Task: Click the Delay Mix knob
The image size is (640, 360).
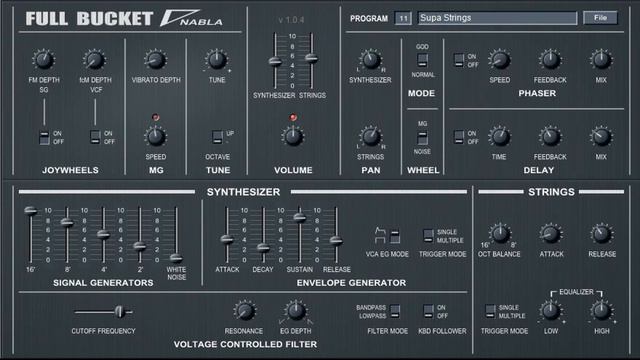Action: point(601,137)
